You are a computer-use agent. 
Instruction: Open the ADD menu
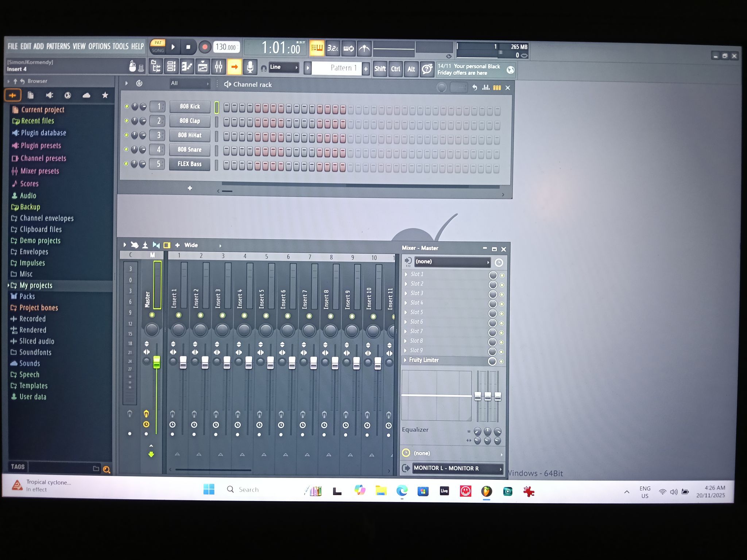(x=39, y=46)
